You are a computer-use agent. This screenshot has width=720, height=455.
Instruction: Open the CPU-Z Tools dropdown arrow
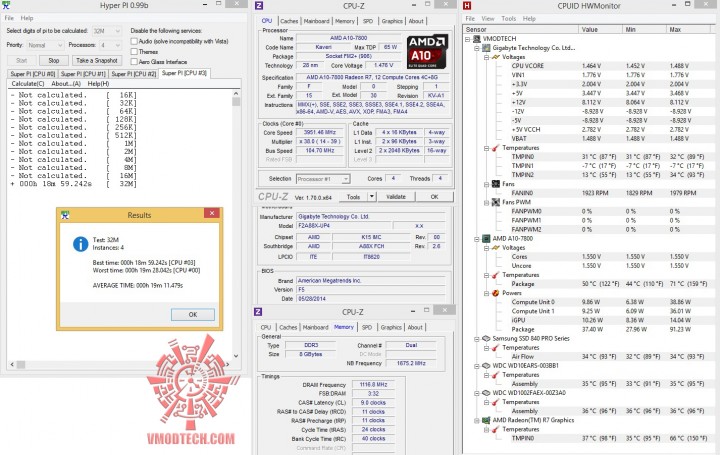[372, 197]
